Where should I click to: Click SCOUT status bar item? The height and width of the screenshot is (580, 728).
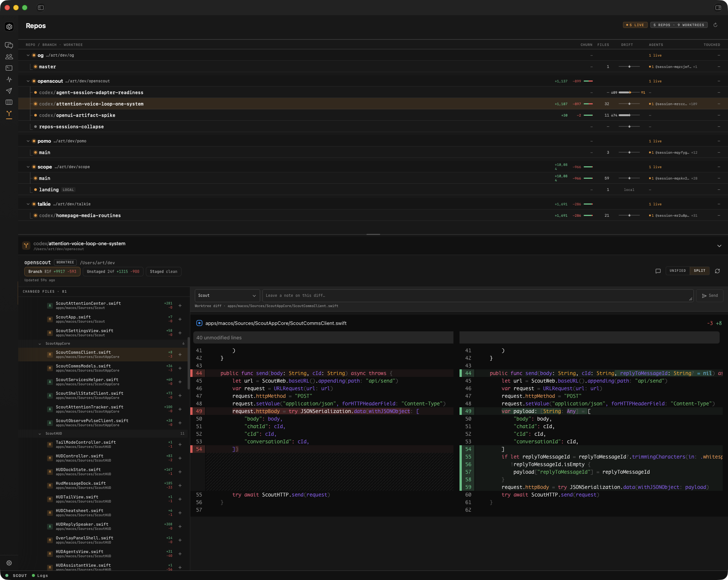pos(16,576)
